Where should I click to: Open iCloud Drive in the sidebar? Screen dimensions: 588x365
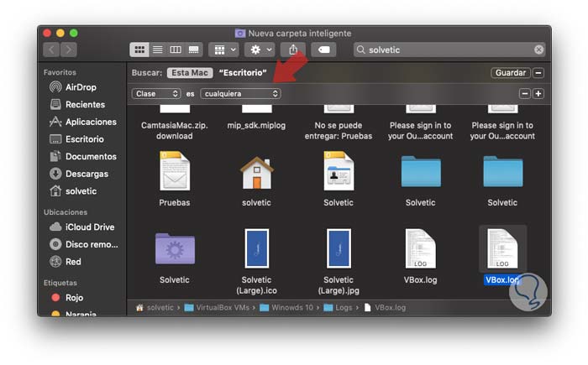coord(82,227)
